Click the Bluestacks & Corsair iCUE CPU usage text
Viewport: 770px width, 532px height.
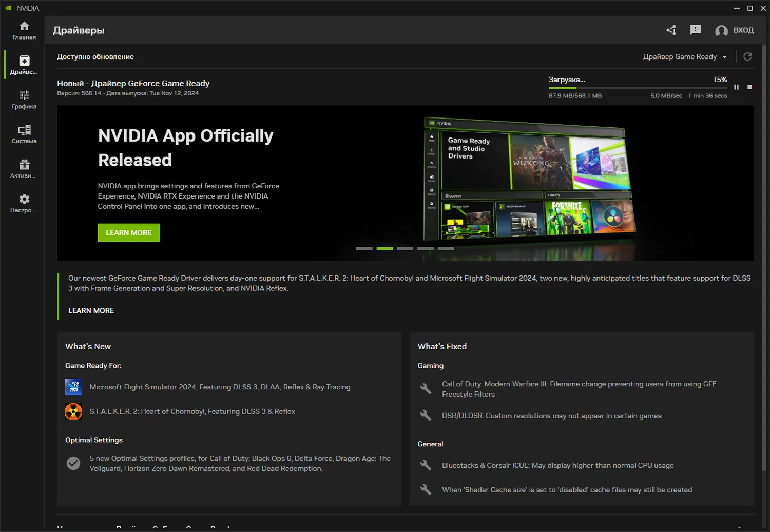click(x=558, y=465)
